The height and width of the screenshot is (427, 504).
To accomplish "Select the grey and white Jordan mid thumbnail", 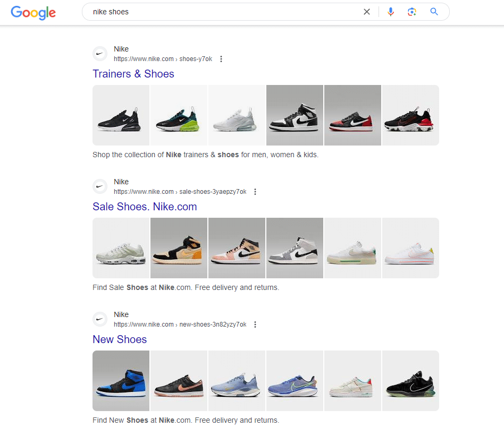I will [x=295, y=248].
